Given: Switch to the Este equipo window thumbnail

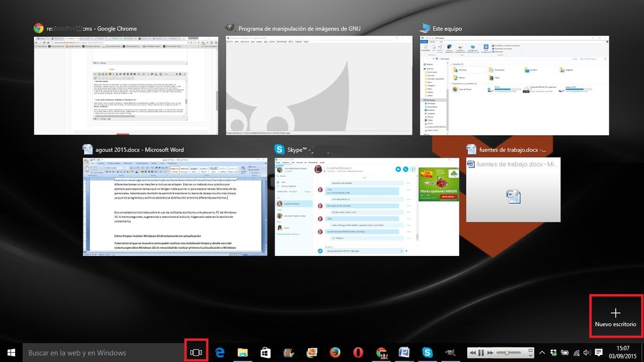Looking at the screenshot, I should (x=514, y=86).
